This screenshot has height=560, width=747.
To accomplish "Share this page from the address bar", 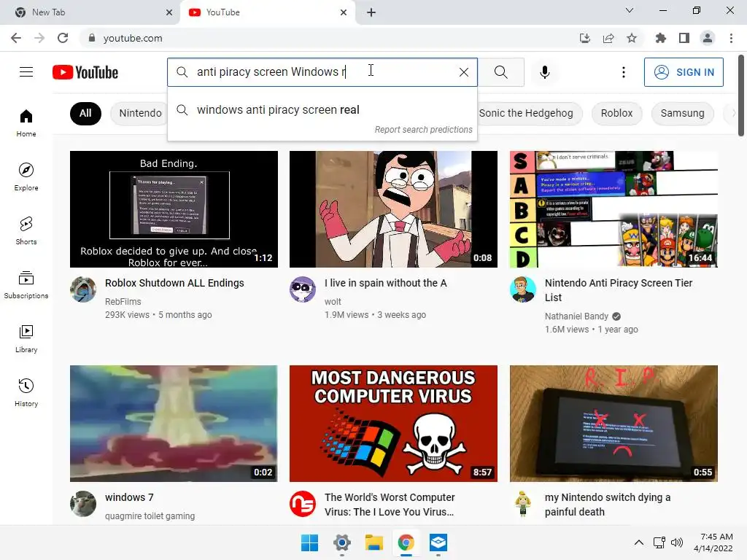I will pyautogui.click(x=608, y=38).
